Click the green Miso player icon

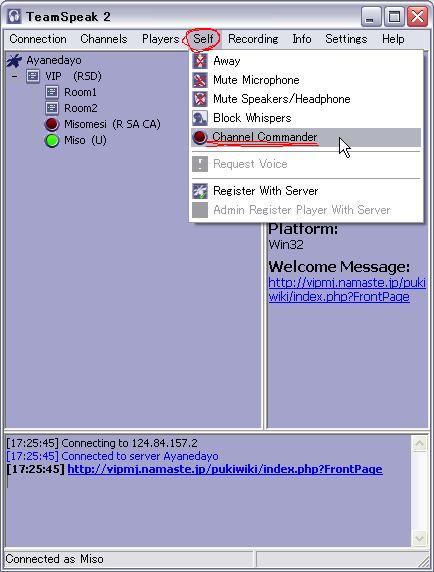click(x=52, y=140)
